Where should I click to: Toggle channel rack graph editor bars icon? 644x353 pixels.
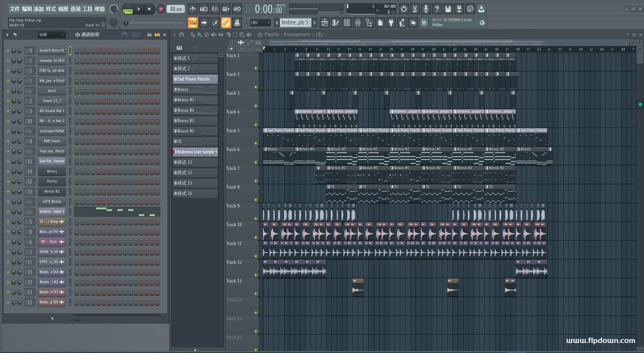(149, 35)
